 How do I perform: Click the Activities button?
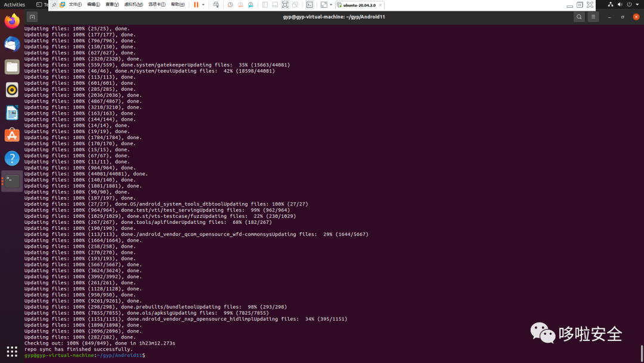(14, 5)
